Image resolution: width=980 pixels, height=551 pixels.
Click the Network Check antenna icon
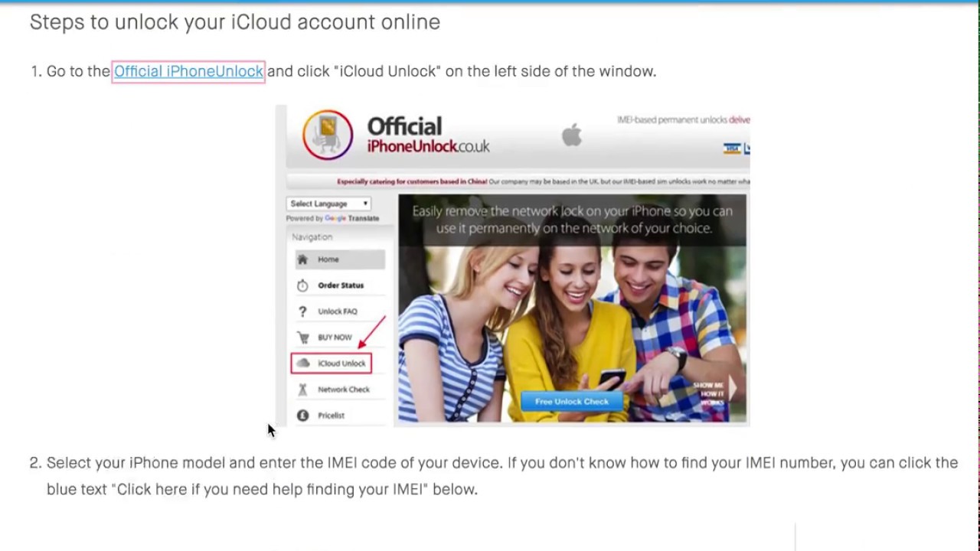click(x=302, y=390)
